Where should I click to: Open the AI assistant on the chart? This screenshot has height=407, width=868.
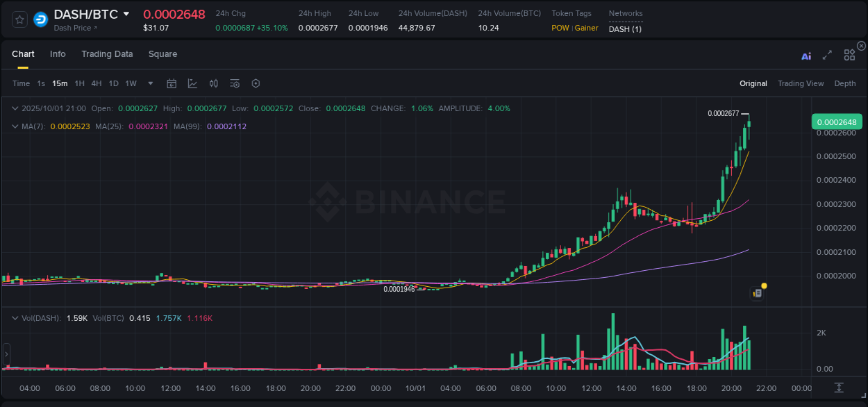806,54
